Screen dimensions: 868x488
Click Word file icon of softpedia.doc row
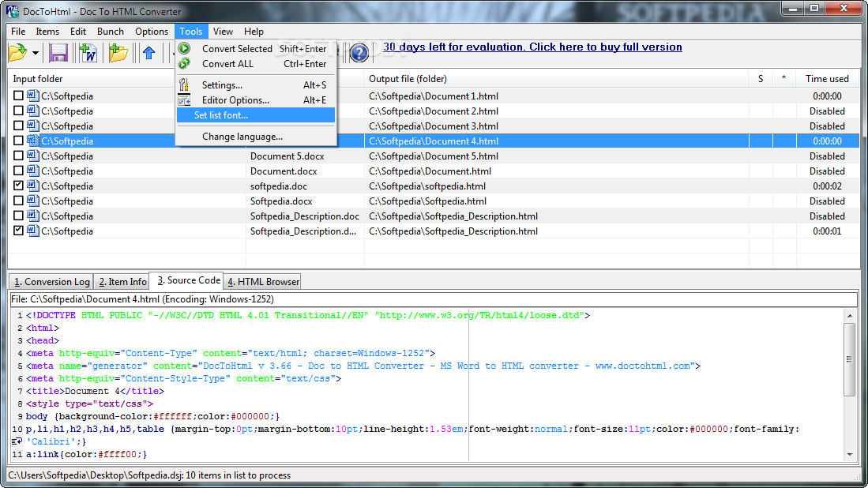click(x=32, y=186)
